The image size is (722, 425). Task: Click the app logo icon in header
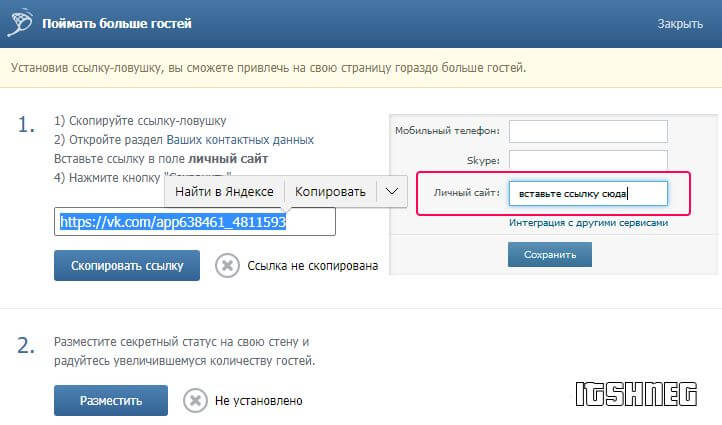[x=20, y=22]
